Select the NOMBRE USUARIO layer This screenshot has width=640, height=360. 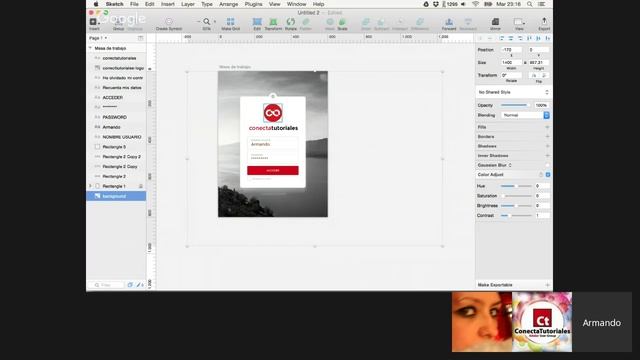pyautogui.click(x=116, y=137)
